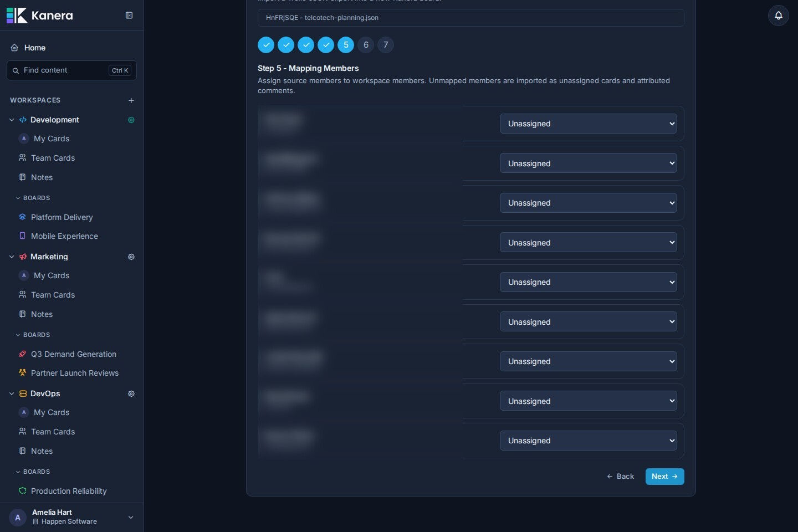Collapse the sidebar panel icon

(129, 16)
